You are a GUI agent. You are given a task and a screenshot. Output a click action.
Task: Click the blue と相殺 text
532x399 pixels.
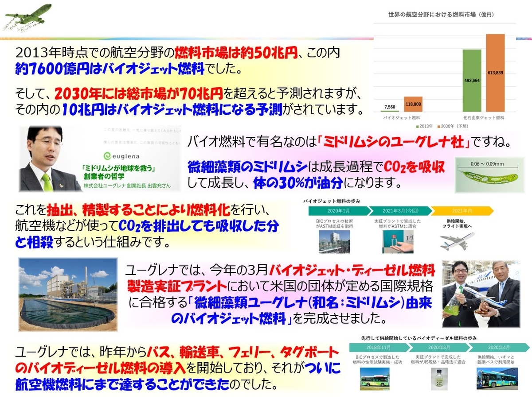point(34,241)
